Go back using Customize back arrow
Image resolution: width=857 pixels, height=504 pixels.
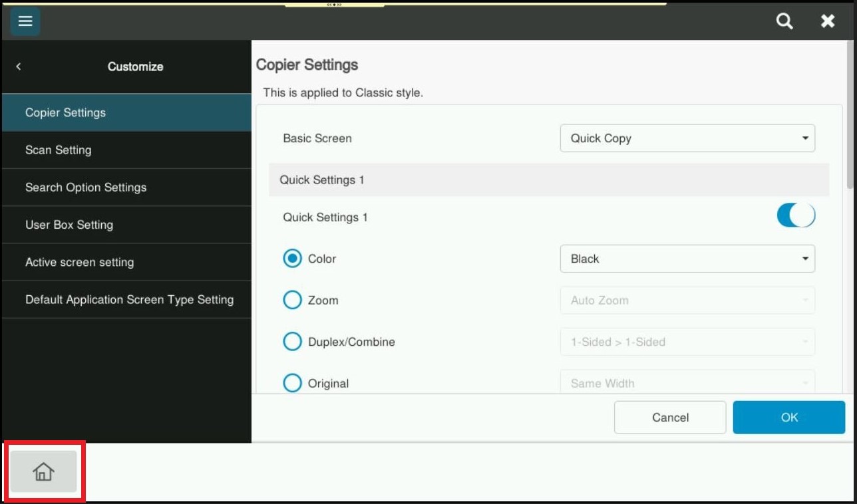click(19, 66)
